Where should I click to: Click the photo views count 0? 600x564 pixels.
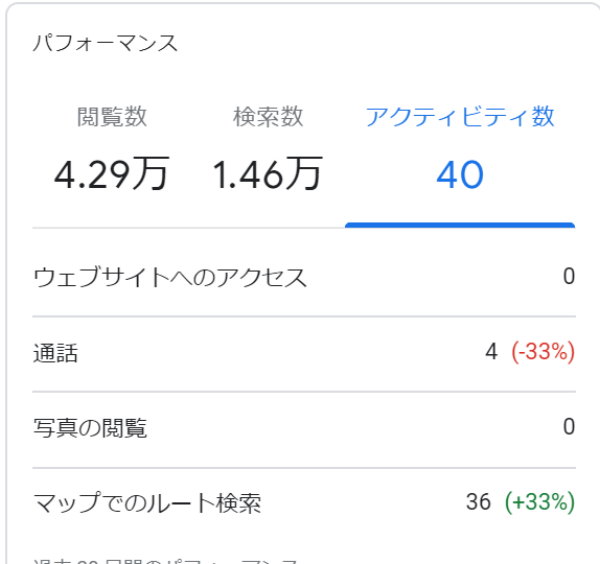coord(569,428)
